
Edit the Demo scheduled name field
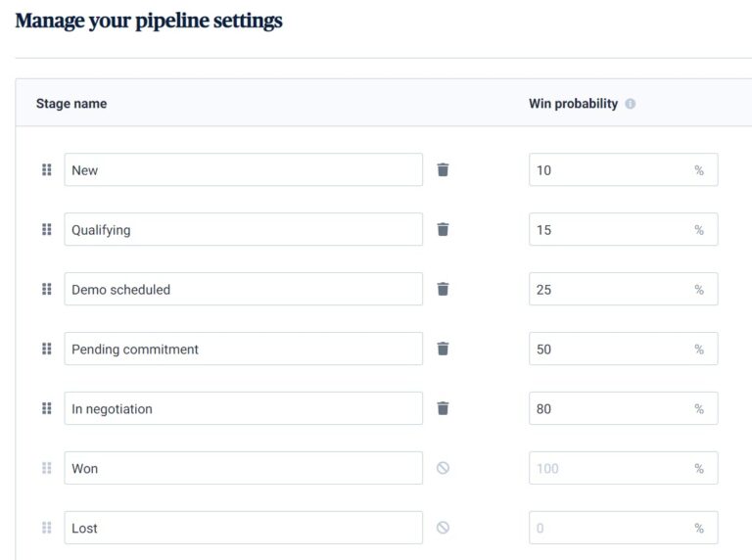pos(243,289)
